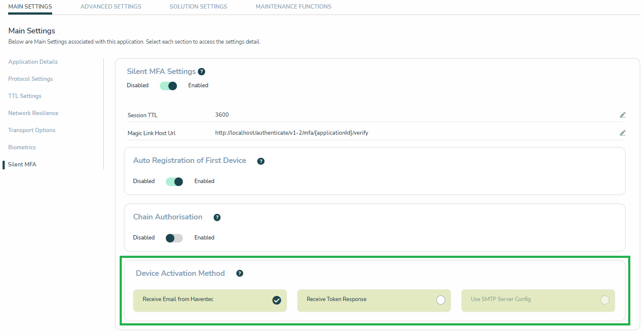Edit Magic Link Host Url pencil icon
The width and height of the screenshot is (644, 334).
coord(623,133)
